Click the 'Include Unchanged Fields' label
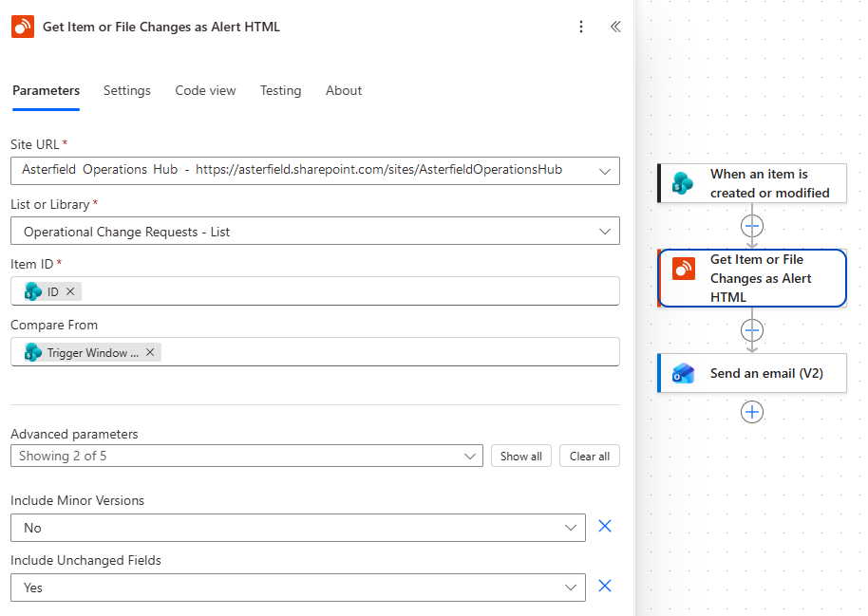The height and width of the screenshot is (616, 868). (85, 560)
